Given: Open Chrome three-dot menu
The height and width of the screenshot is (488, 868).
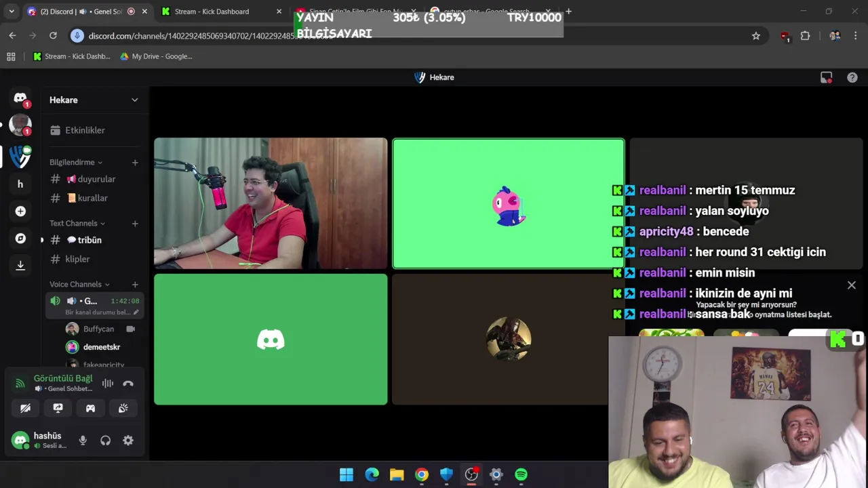Looking at the screenshot, I should point(855,36).
